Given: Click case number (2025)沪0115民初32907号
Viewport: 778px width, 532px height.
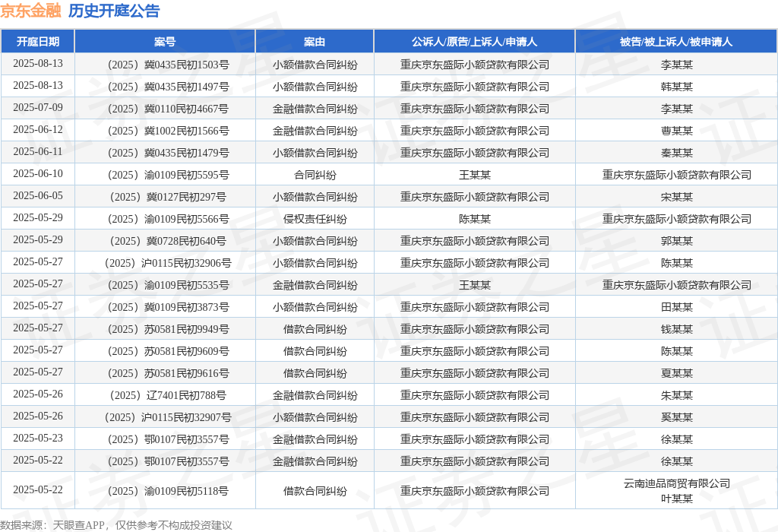Looking at the screenshot, I should tap(168, 417).
